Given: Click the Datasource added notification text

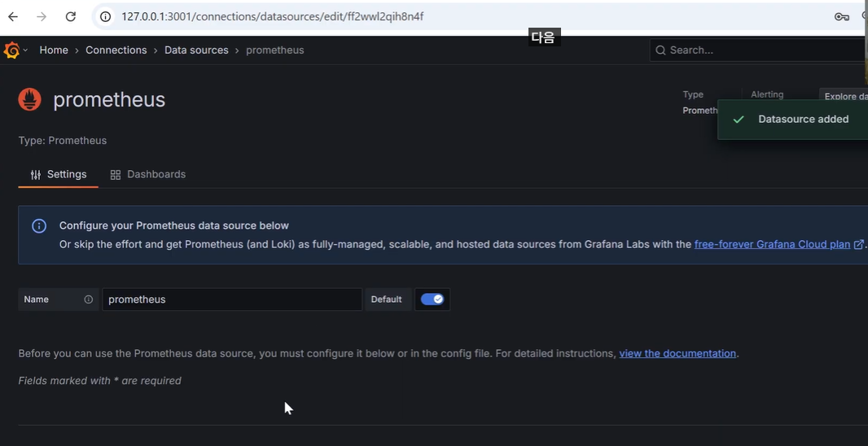Looking at the screenshot, I should click(x=803, y=120).
